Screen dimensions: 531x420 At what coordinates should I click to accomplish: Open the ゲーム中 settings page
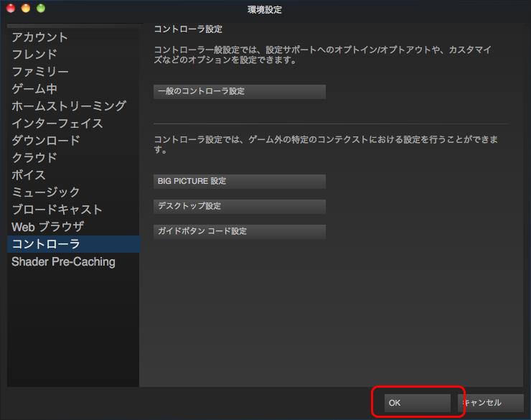pyautogui.click(x=73, y=89)
